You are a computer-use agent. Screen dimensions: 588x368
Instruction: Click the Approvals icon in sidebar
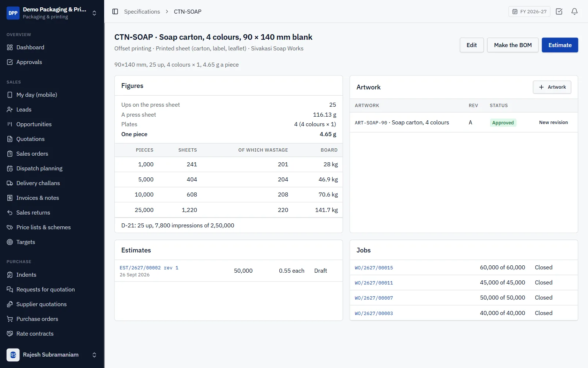pos(10,62)
